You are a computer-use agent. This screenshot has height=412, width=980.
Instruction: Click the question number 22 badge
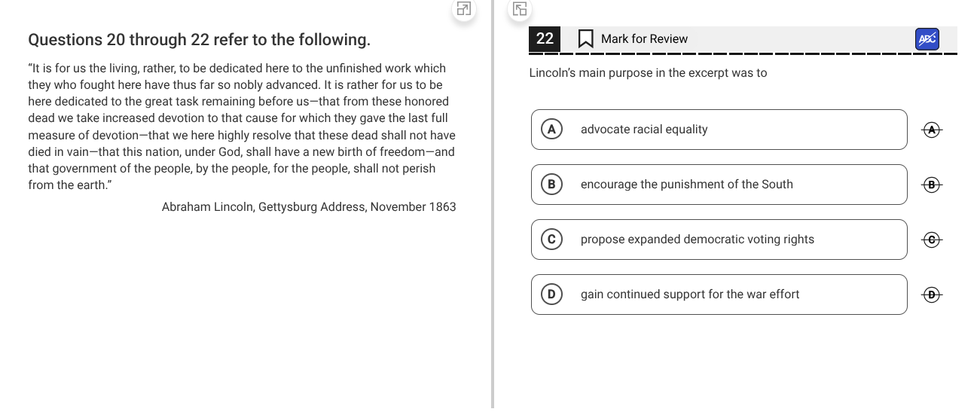pyautogui.click(x=545, y=39)
